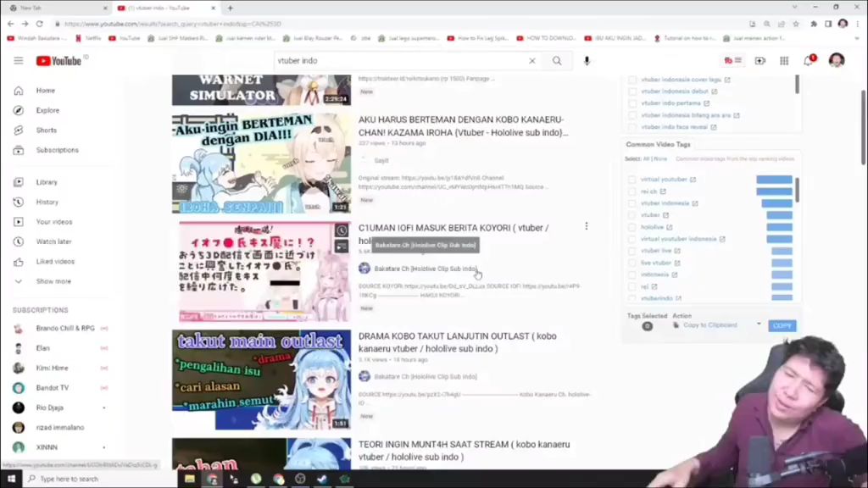Open the YouTube guide hamburger menu
This screenshot has width=868, height=488.
click(19, 60)
